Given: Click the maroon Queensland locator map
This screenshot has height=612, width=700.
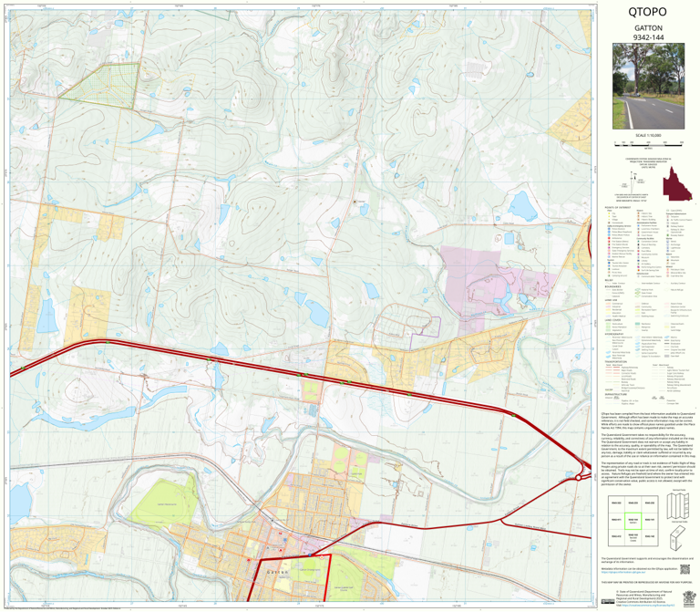Looking at the screenshot, I should [677, 183].
